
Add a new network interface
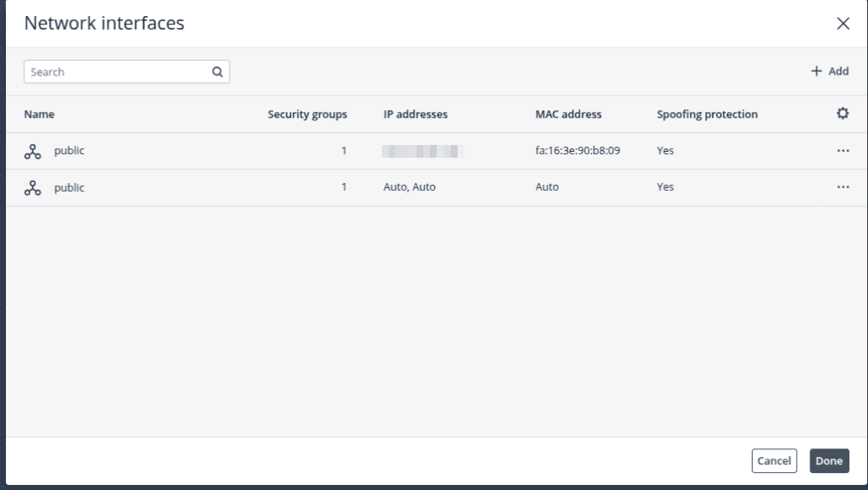[x=830, y=71]
